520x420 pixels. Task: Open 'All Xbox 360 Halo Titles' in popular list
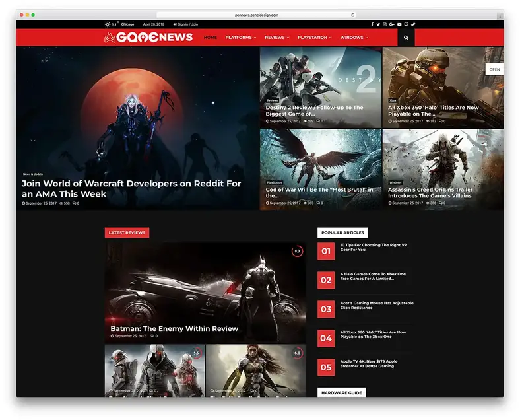[373, 334]
